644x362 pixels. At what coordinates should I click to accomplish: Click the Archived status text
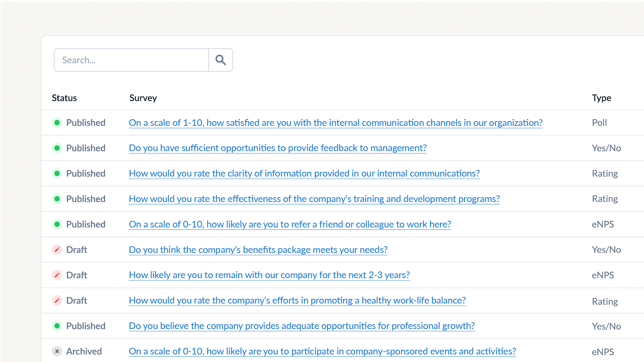84,351
